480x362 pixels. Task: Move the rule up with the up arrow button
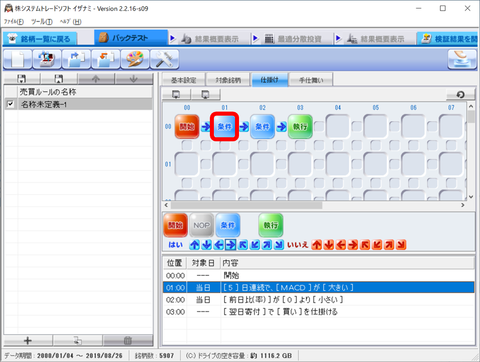(x=96, y=79)
